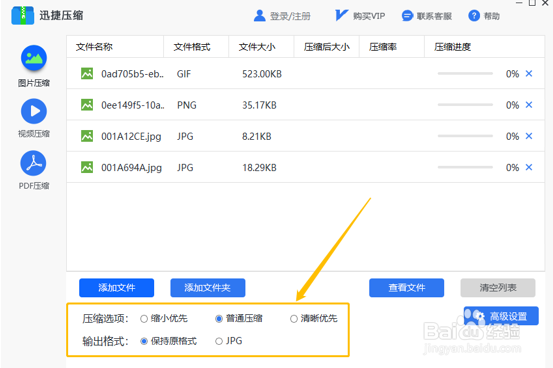Click the 清空列表 button
This screenshot has height=368, width=553.
coord(498,288)
